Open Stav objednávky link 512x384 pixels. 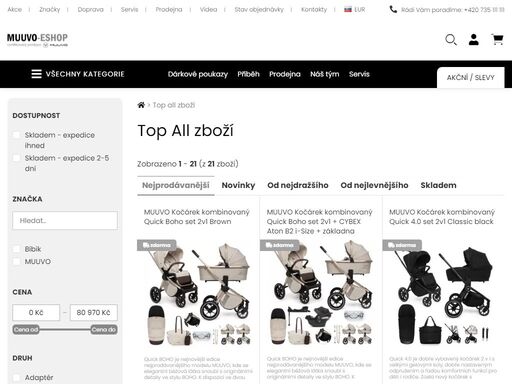259,10
